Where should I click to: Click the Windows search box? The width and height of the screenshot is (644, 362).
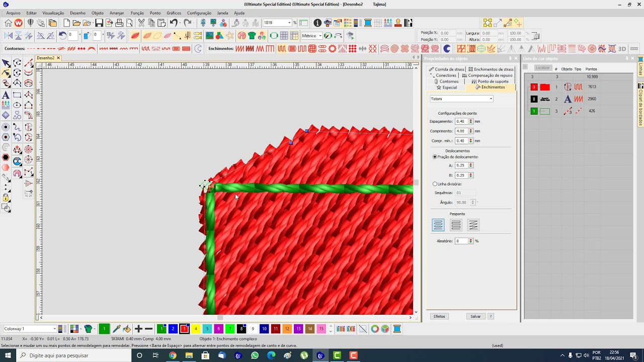pos(73,355)
